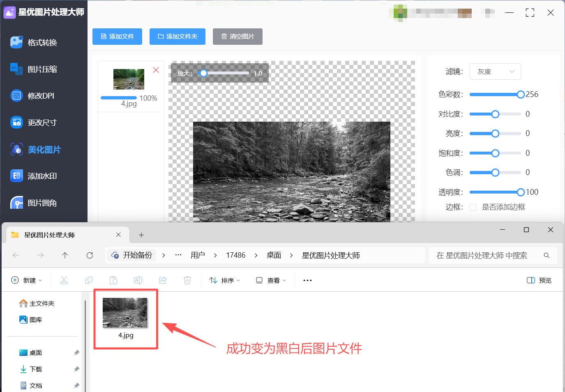Go back in File Explorer

pos(16,256)
